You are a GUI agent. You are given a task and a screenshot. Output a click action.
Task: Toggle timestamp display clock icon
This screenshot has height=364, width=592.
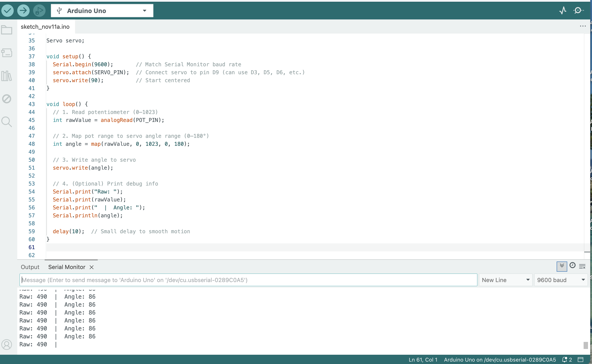573,265
